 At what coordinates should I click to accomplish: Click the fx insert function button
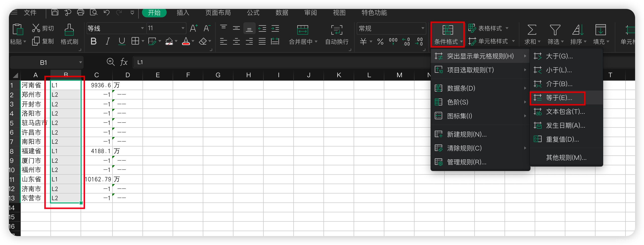124,62
